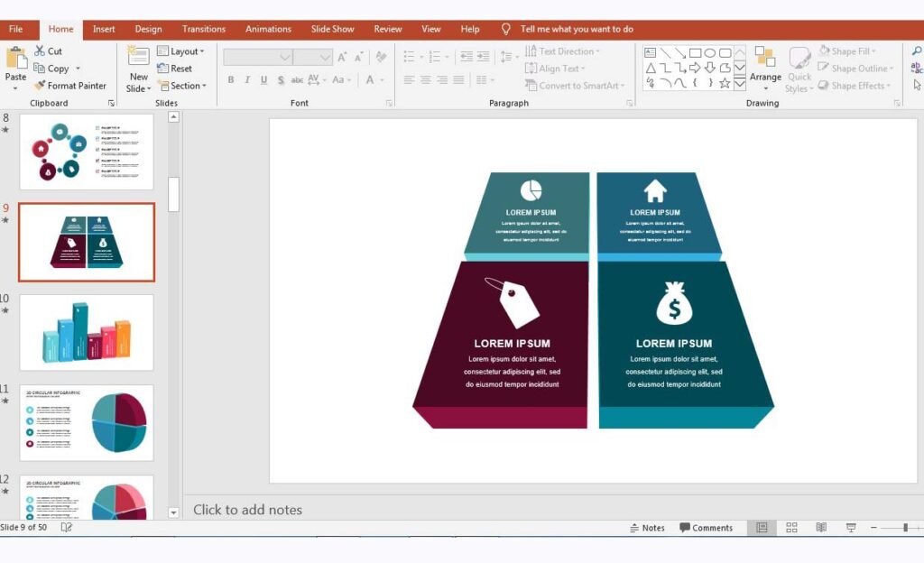This screenshot has height=563, width=924.
Task: Increase list indent level
Action: (x=484, y=57)
